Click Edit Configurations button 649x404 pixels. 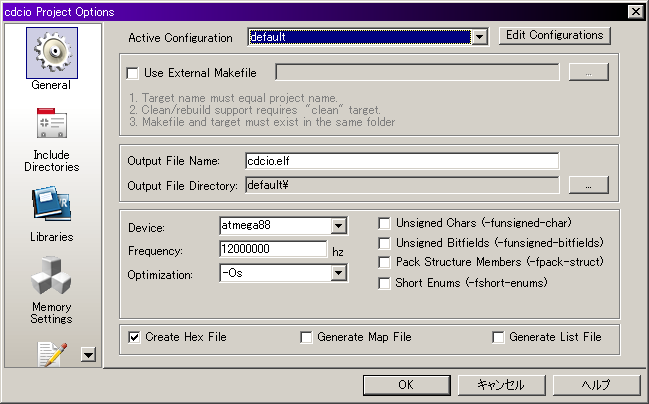click(555, 36)
